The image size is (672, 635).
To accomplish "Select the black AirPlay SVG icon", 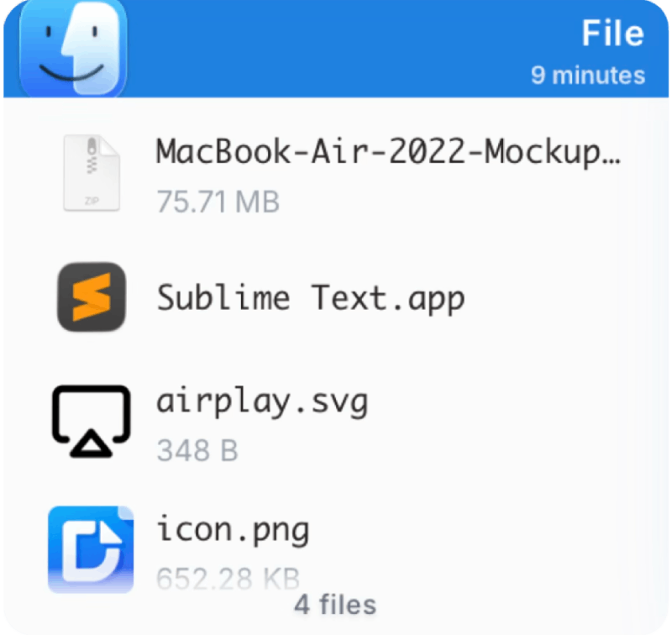I will (x=92, y=421).
